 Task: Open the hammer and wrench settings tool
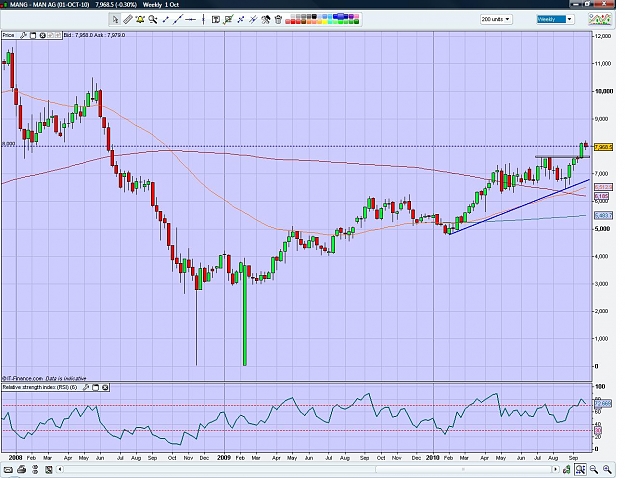pos(265,19)
